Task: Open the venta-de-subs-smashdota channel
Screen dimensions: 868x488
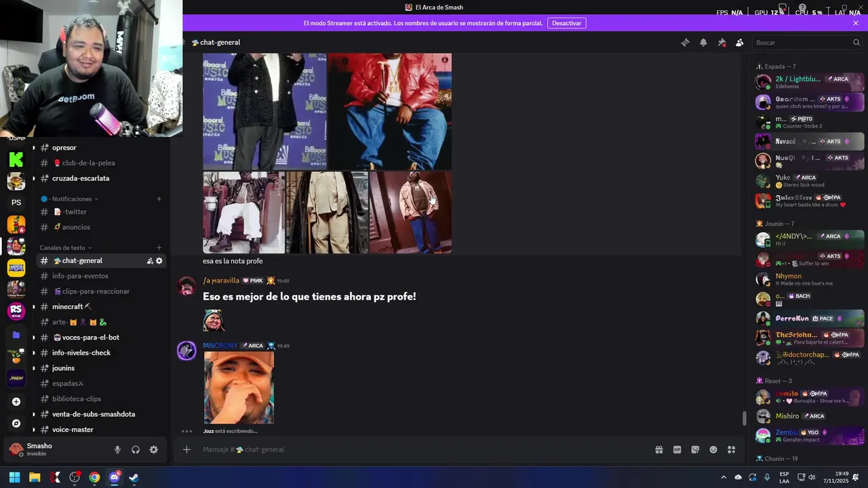Action: [x=100, y=414]
